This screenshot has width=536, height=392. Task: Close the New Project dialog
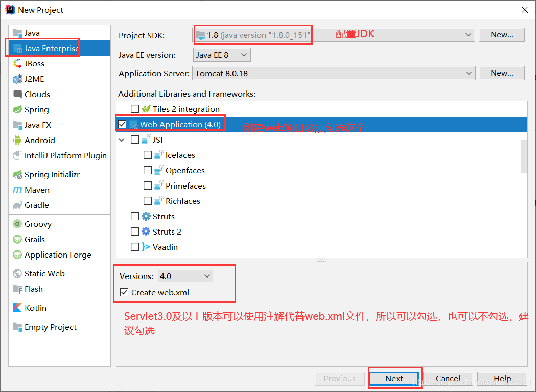click(525, 10)
